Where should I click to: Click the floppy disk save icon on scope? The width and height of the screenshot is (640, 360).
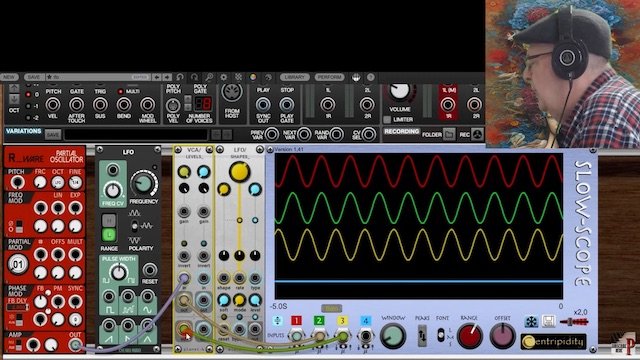[549, 321]
